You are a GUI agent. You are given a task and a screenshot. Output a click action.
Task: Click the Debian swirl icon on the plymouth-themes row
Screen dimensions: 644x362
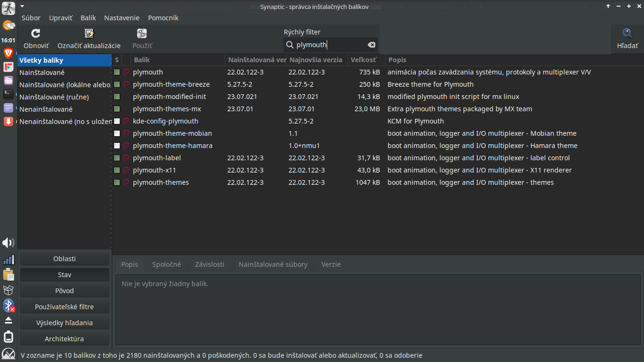(x=126, y=182)
